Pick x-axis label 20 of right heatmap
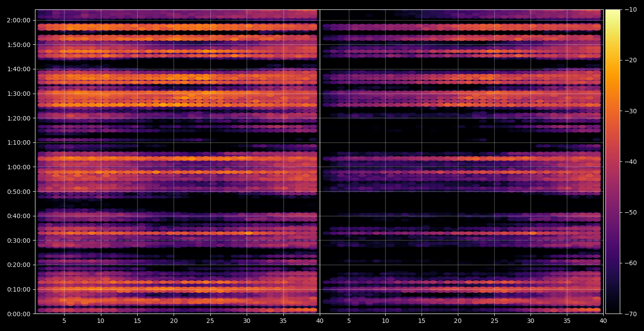This screenshot has width=644, height=331. pos(457,321)
